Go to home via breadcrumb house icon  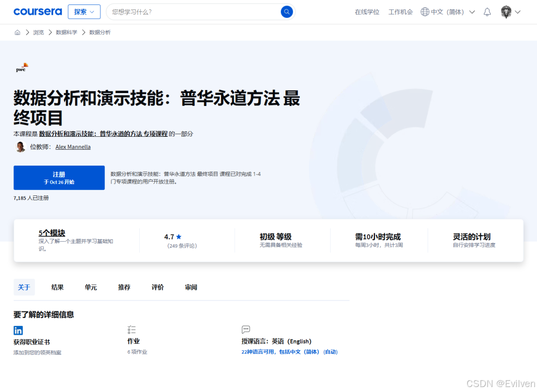(17, 32)
